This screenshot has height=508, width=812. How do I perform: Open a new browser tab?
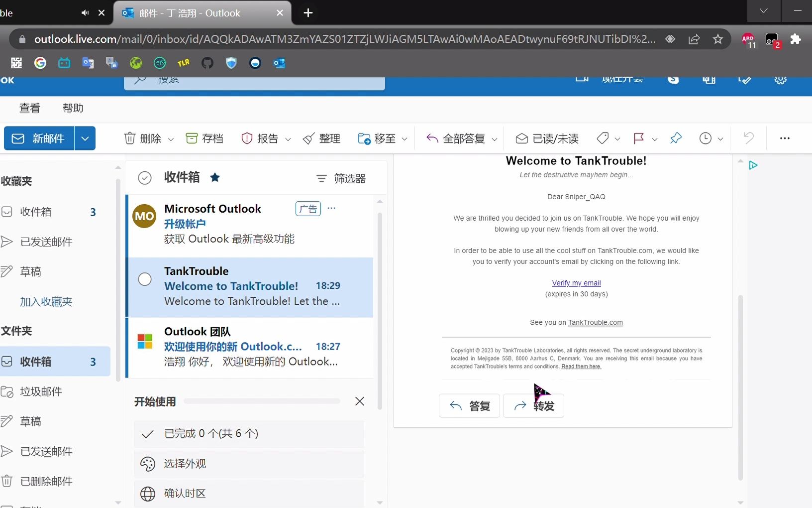[x=308, y=13]
